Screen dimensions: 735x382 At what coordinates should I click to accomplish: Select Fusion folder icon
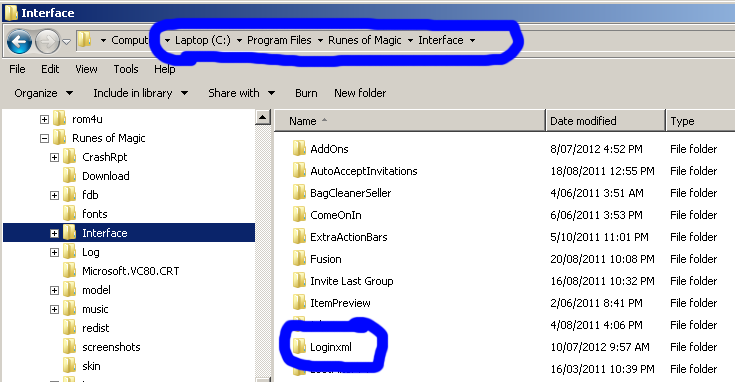299,258
